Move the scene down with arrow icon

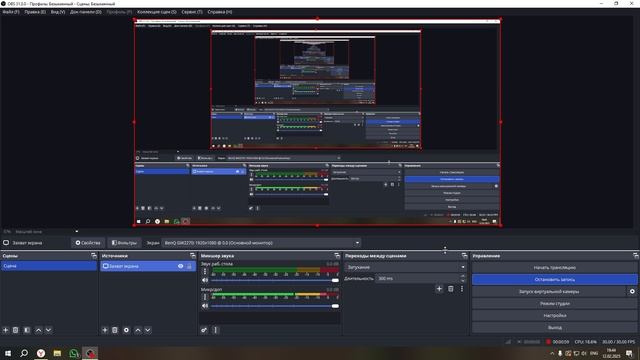[48, 330]
